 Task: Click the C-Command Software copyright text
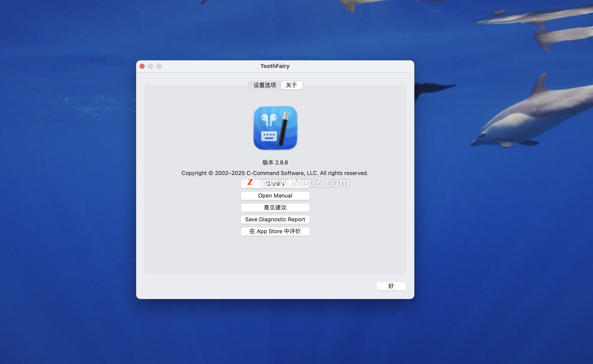pos(275,173)
